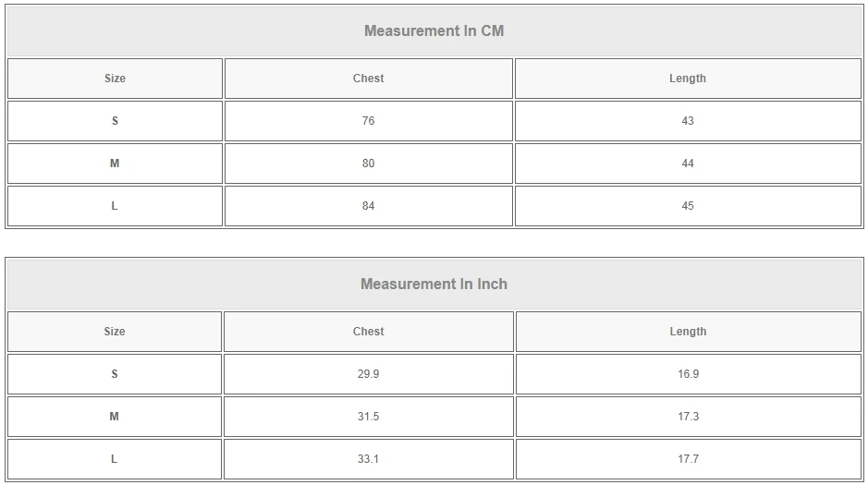Click the L size cell in CM table
The height and width of the screenshot is (485, 868).
point(115,206)
